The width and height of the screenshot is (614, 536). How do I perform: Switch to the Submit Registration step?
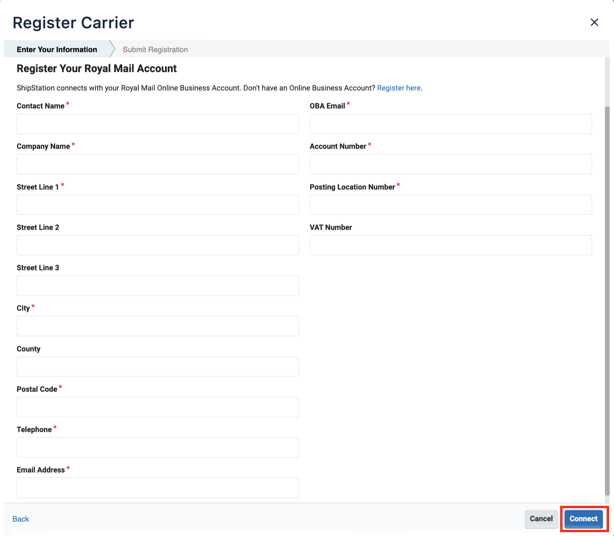click(x=155, y=49)
